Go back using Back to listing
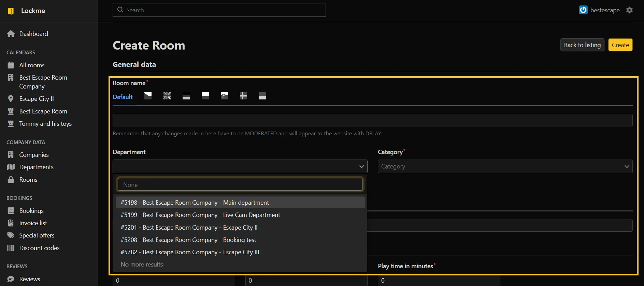Screen dimensions: 644x286 tap(582, 45)
